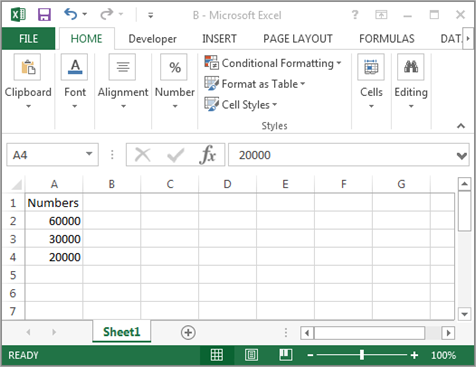Viewport: 476px width, 367px height.
Task: Switch to the FORMULAS tab
Action: pyautogui.click(x=387, y=39)
